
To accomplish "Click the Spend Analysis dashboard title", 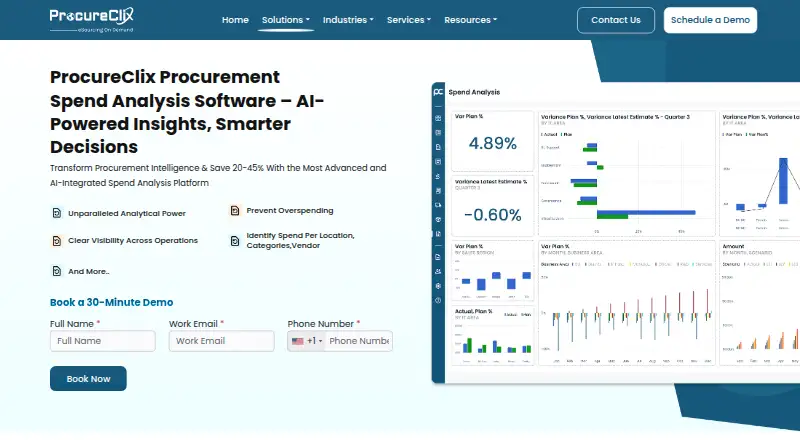I will pos(474,92).
